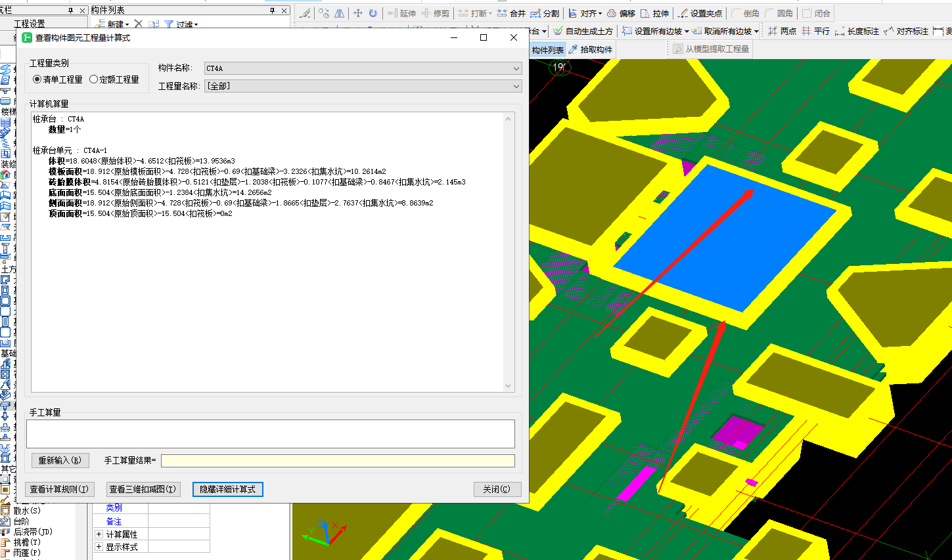Screen dimensions: 952x560
Task: Select 挑檐(T) in the component tree
Action: coord(27,542)
